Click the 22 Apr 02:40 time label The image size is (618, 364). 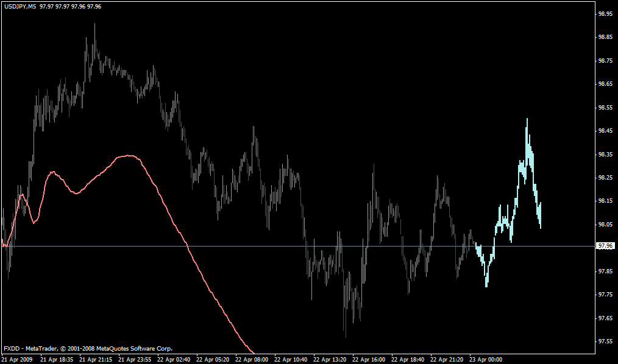(174, 360)
